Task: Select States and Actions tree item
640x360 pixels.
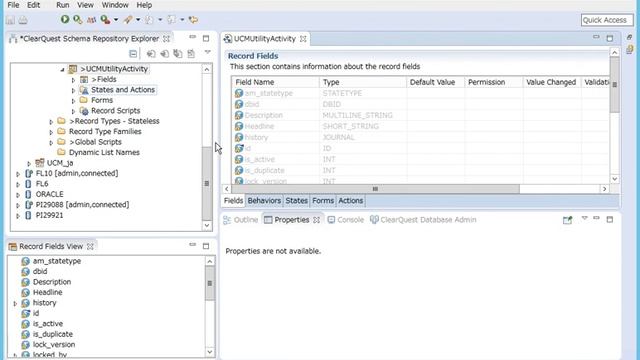Action: tap(123, 90)
